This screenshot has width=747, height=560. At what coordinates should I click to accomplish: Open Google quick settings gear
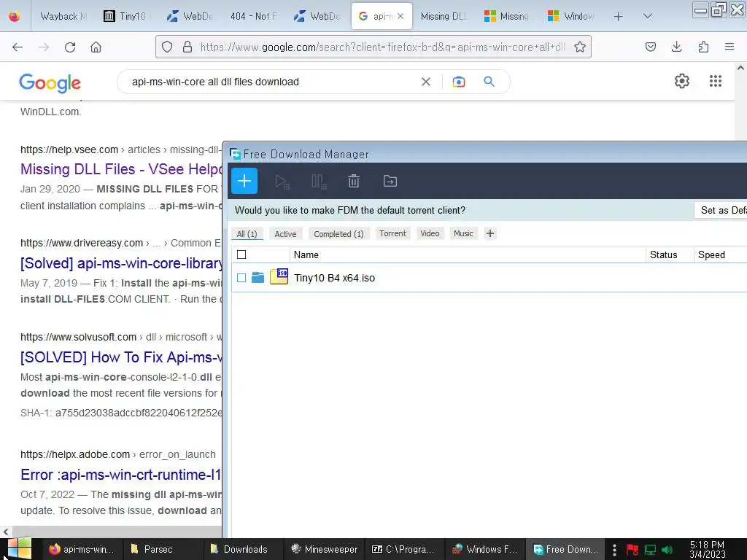[682, 81]
